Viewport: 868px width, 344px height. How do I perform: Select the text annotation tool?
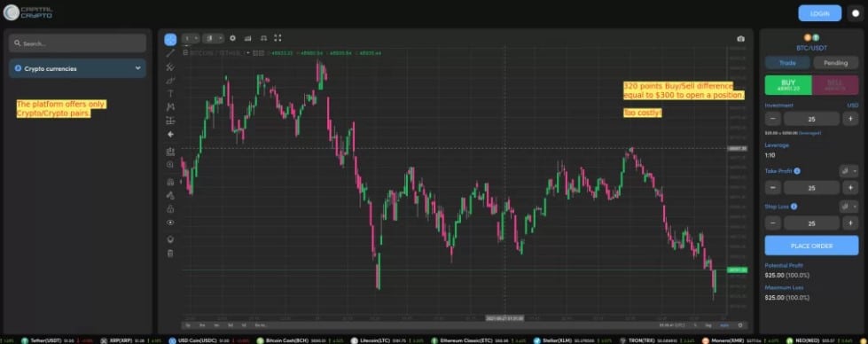pos(170,93)
